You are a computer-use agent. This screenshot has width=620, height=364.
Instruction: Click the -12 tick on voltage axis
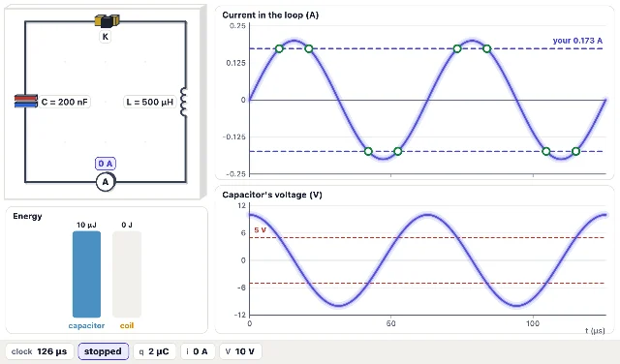click(240, 315)
